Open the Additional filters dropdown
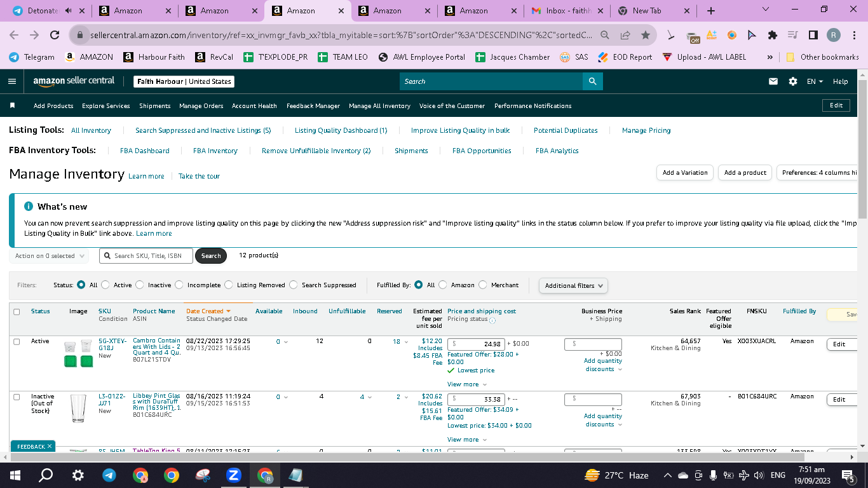The width and height of the screenshot is (868, 488). 573,285
